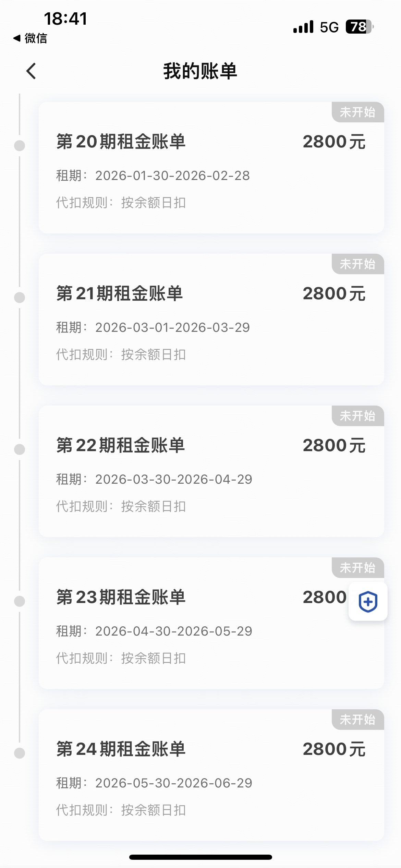
Task: Tap timeline dot beside 第24期 bill
Action: point(20,753)
